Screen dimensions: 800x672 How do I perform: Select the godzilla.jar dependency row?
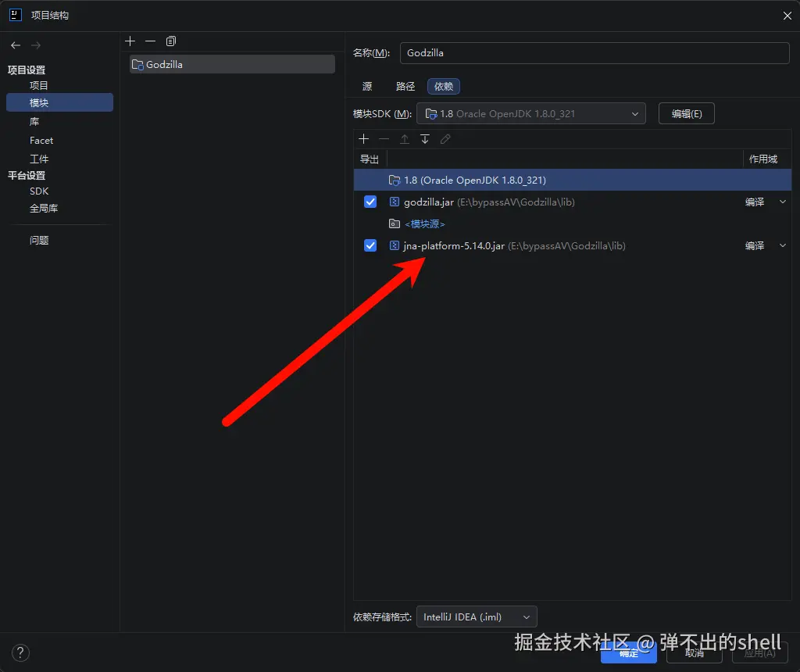click(x=573, y=202)
